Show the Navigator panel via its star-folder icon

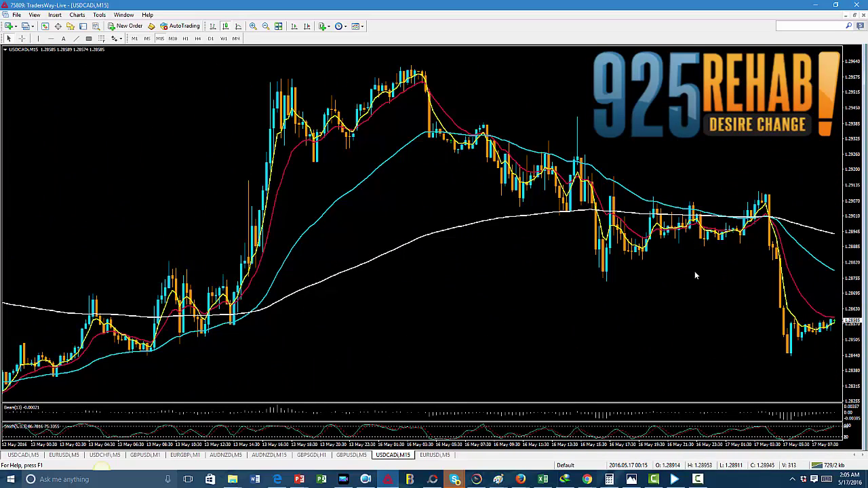coord(71,26)
